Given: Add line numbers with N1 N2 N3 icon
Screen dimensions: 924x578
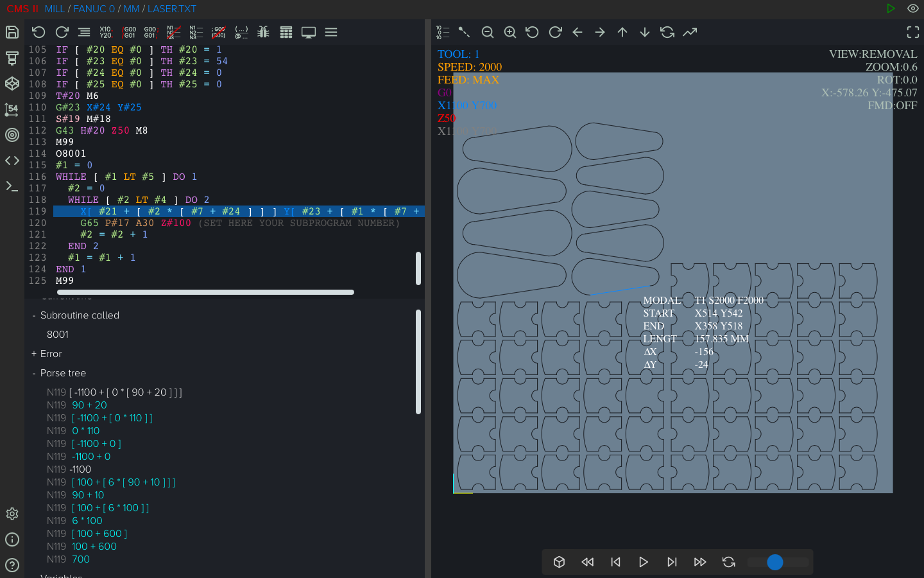Looking at the screenshot, I should click(x=196, y=32).
